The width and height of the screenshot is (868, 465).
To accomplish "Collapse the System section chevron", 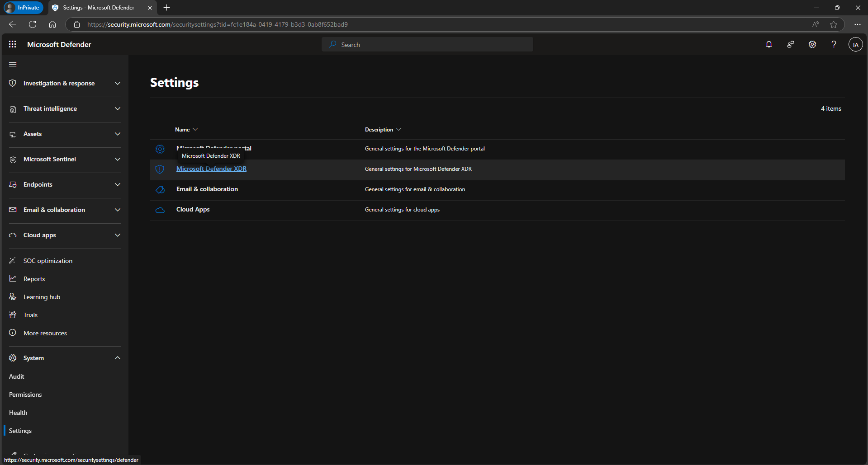I will (118, 358).
